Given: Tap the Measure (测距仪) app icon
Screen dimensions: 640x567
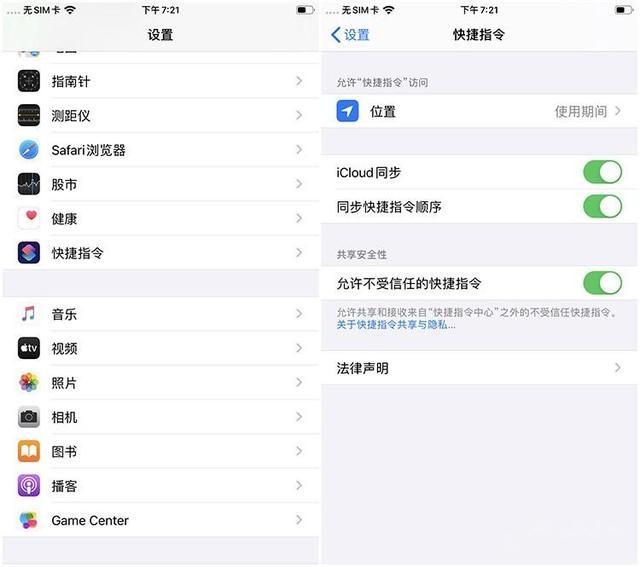Looking at the screenshot, I should (29, 116).
